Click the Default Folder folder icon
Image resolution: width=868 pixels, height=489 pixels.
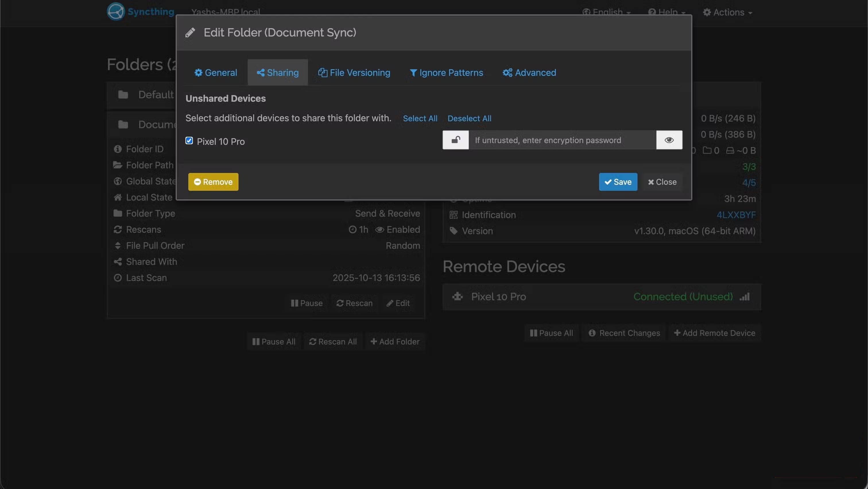click(x=123, y=95)
